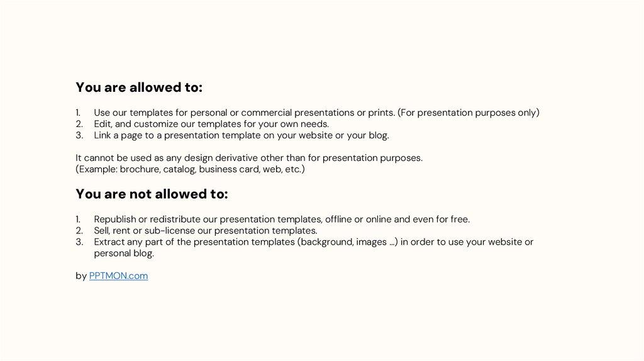Click the 'You are not allowed to:' heading

152,194
